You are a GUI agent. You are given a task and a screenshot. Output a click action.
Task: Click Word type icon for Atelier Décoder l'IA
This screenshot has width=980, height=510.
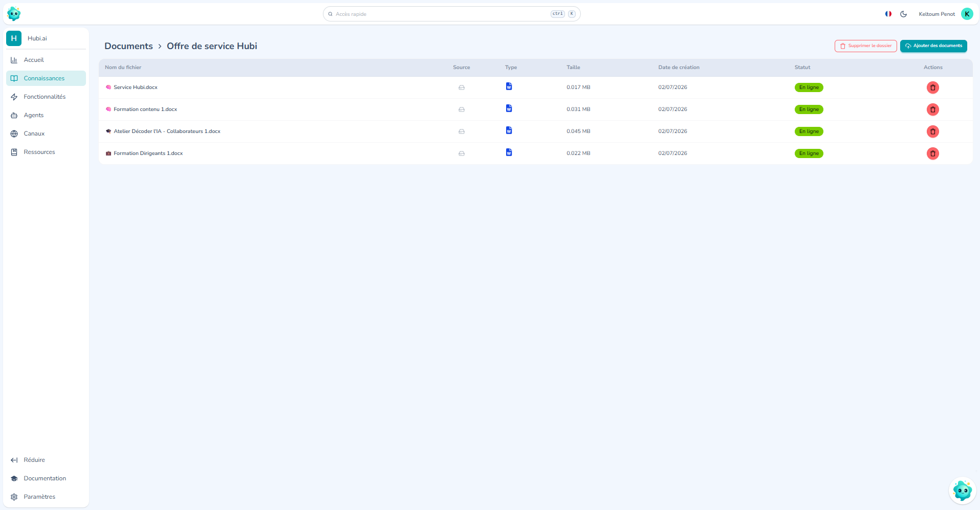[x=509, y=130]
